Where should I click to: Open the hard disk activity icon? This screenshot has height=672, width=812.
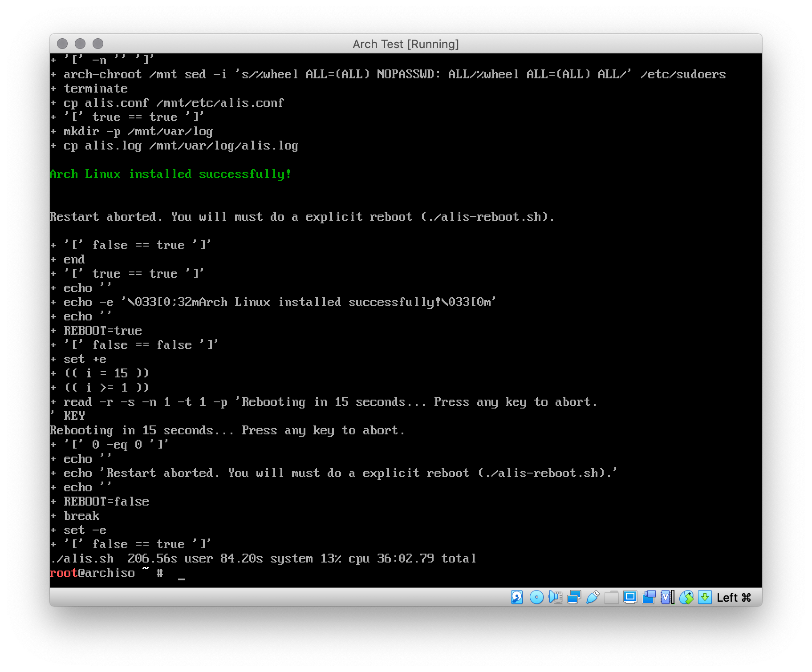(x=516, y=597)
